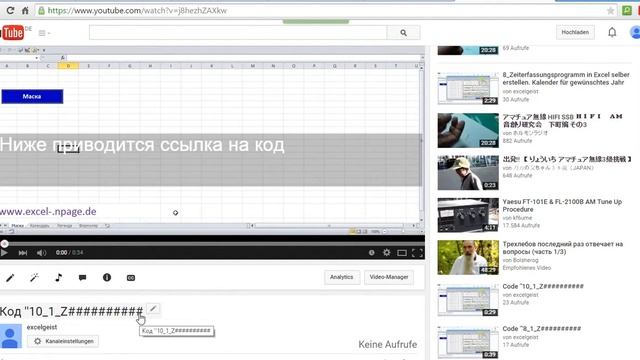
Task: Click the video progress bar
Action: tap(212, 244)
